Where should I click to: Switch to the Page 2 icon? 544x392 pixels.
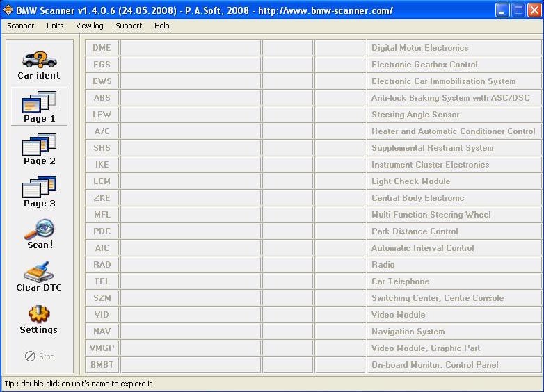point(39,144)
